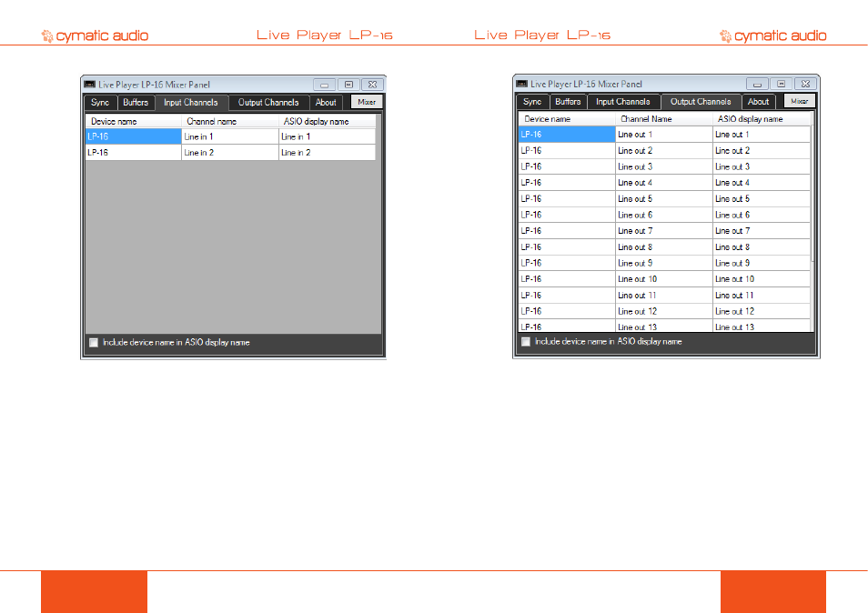Click Line out 11 channel name cell

(663, 296)
